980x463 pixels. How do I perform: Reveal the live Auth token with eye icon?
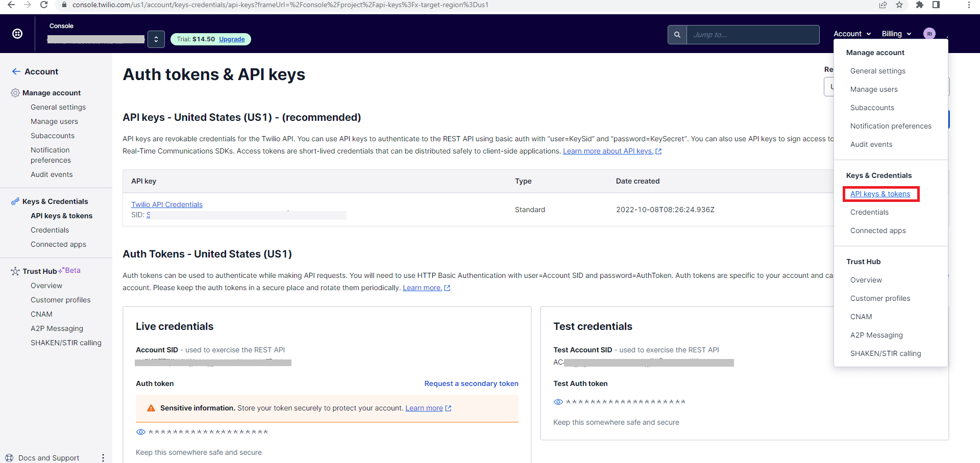(x=141, y=432)
